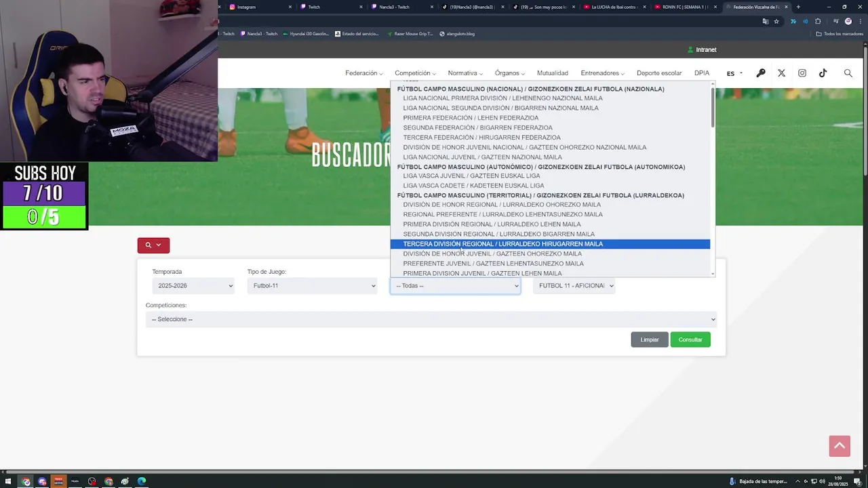Expand the Órganos menu

click(x=509, y=73)
